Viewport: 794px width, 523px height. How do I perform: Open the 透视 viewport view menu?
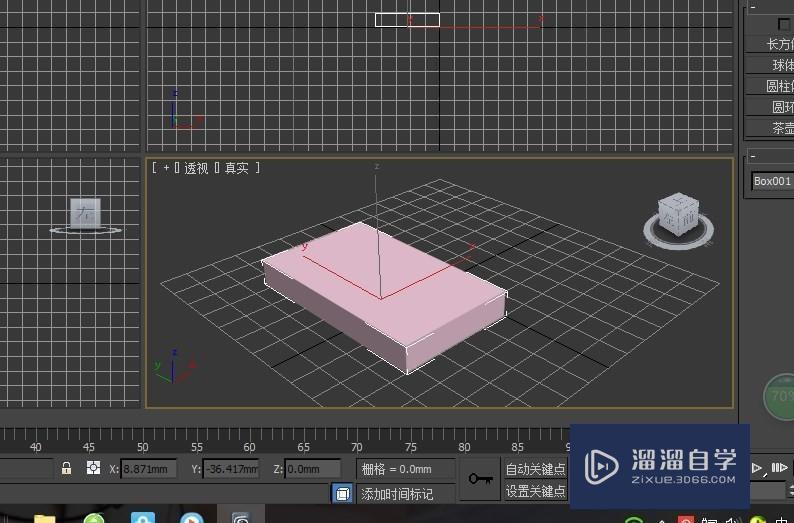click(x=196, y=168)
